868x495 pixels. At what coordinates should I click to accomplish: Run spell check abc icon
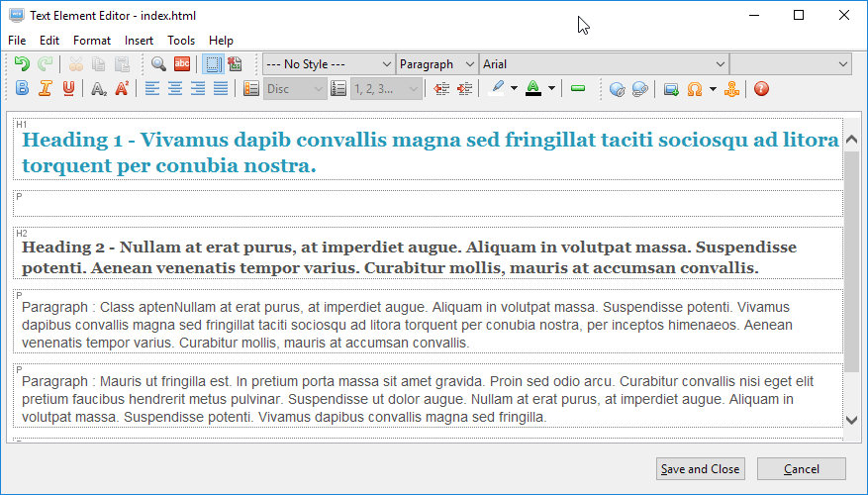tap(181, 64)
